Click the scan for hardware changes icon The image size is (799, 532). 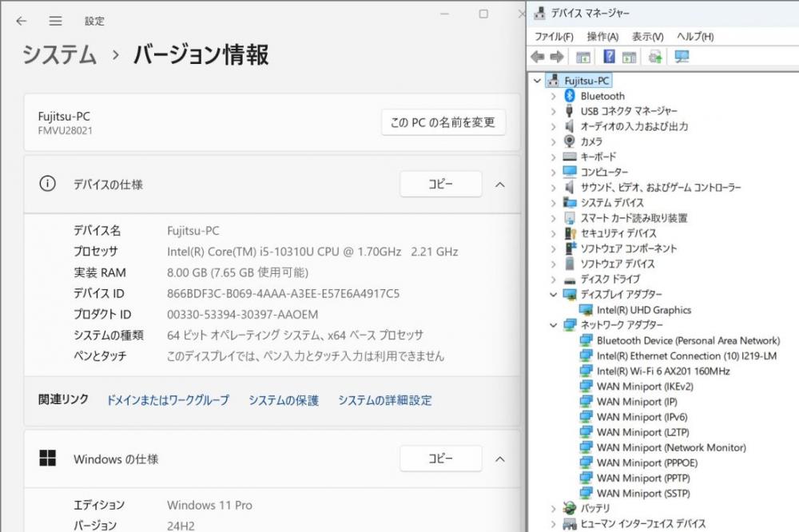(655, 57)
